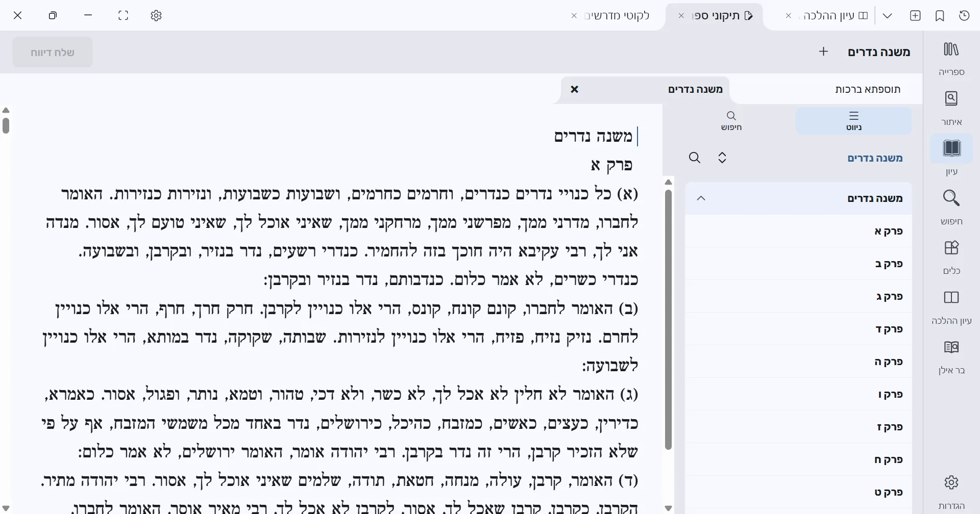Go to פרק ז in the tree
The width and height of the screenshot is (980, 514).
point(798,427)
